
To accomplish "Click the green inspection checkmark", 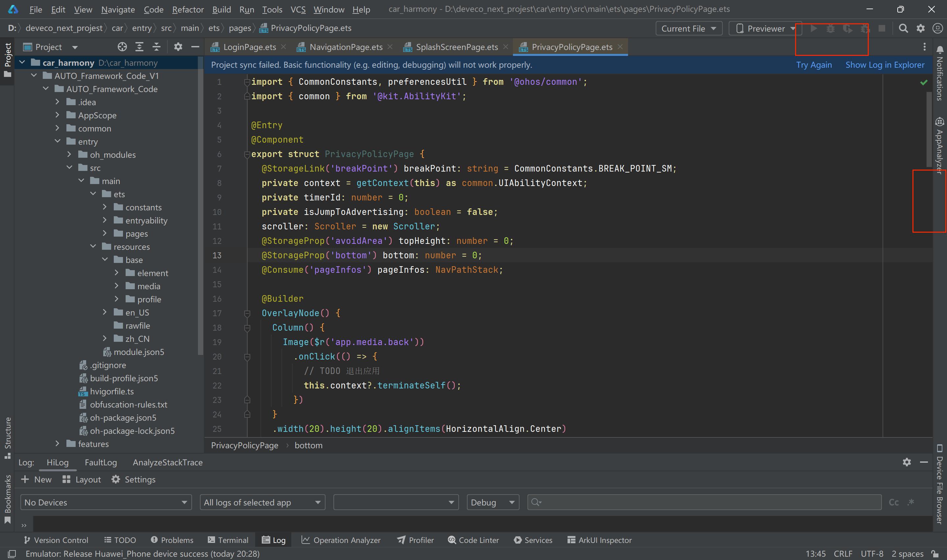I will click(924, 82).
